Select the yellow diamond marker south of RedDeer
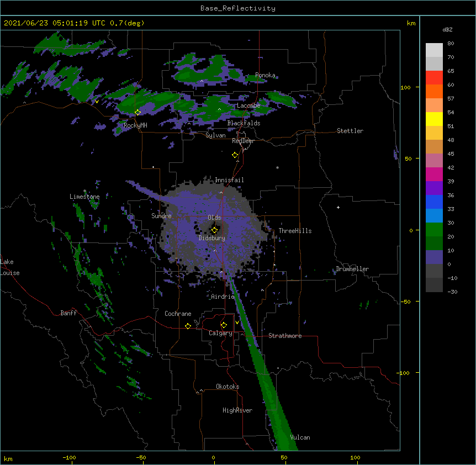Viewport: 476px width, 465px height. pos(235,155)
